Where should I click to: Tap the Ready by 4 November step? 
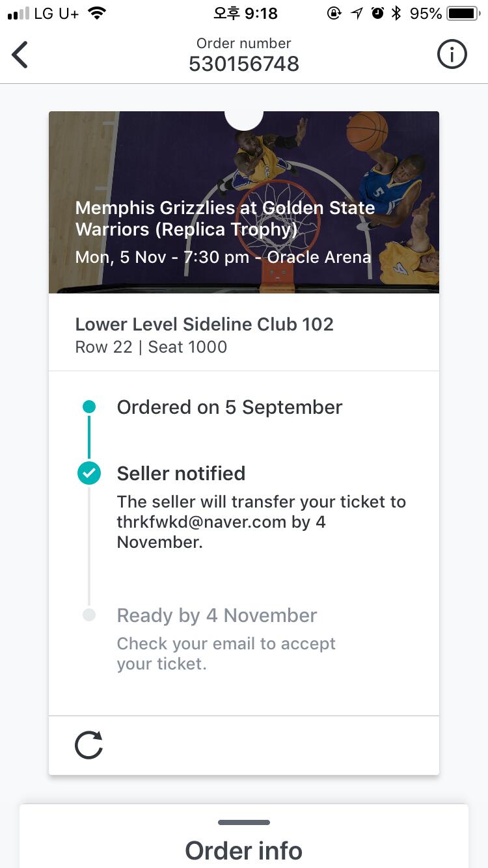pos(217,616)
